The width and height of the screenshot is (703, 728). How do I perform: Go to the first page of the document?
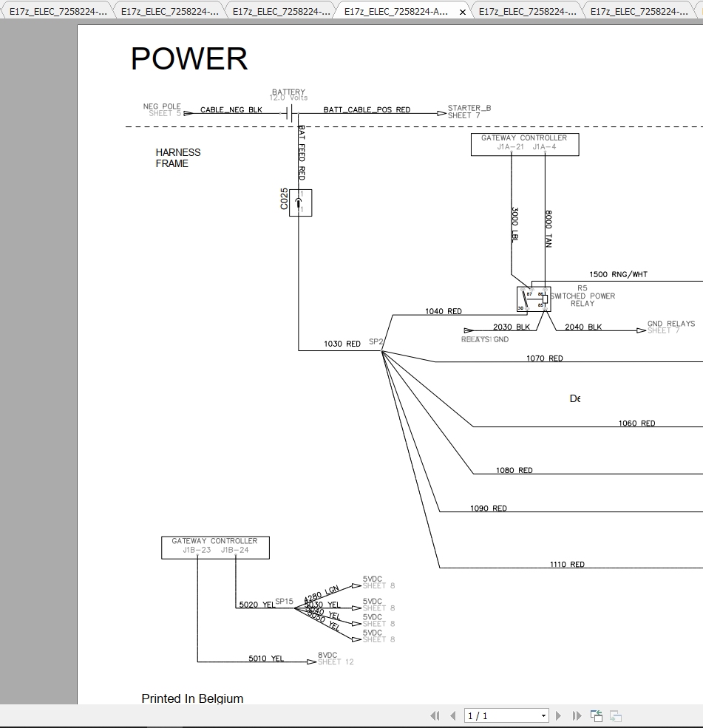tap(435, 715)
